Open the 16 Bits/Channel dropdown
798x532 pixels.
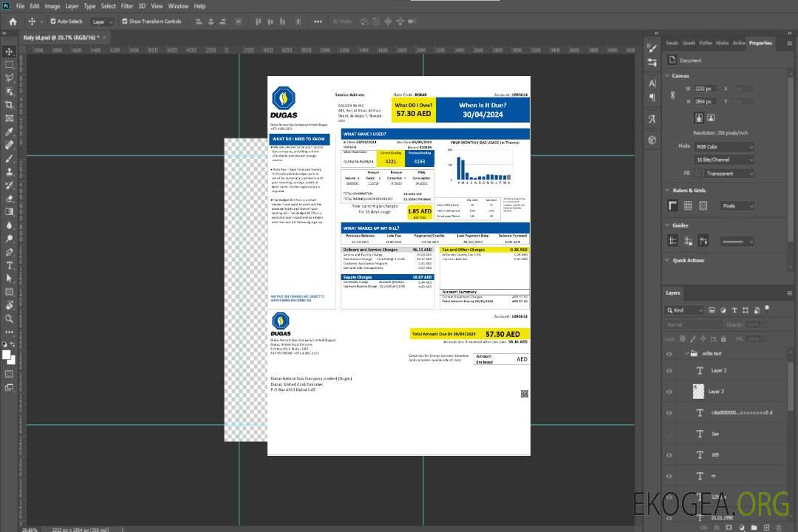tap(723, 160)
